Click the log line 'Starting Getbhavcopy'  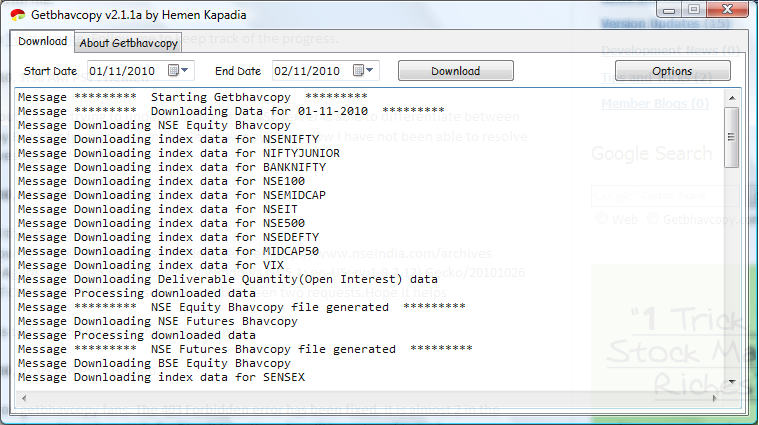[x=193, y=97]
